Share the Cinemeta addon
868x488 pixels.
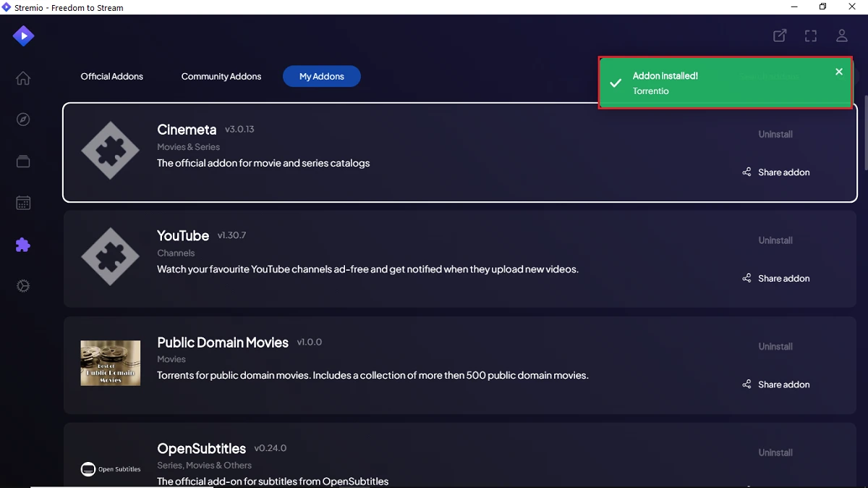click(x=776, y=172)
